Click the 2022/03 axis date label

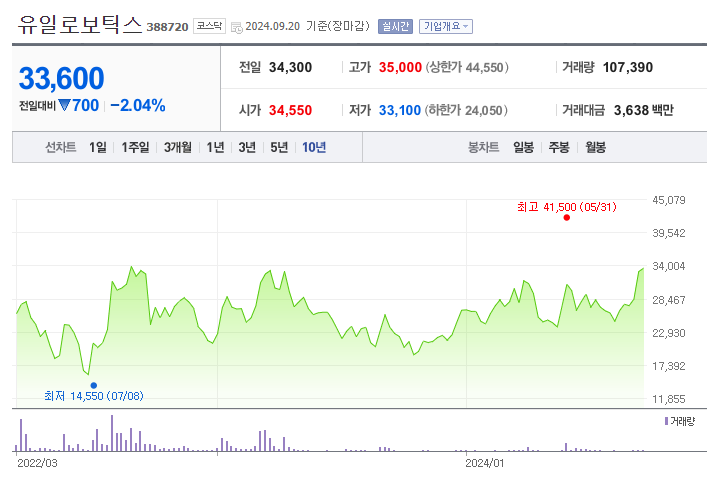[37, 463]
